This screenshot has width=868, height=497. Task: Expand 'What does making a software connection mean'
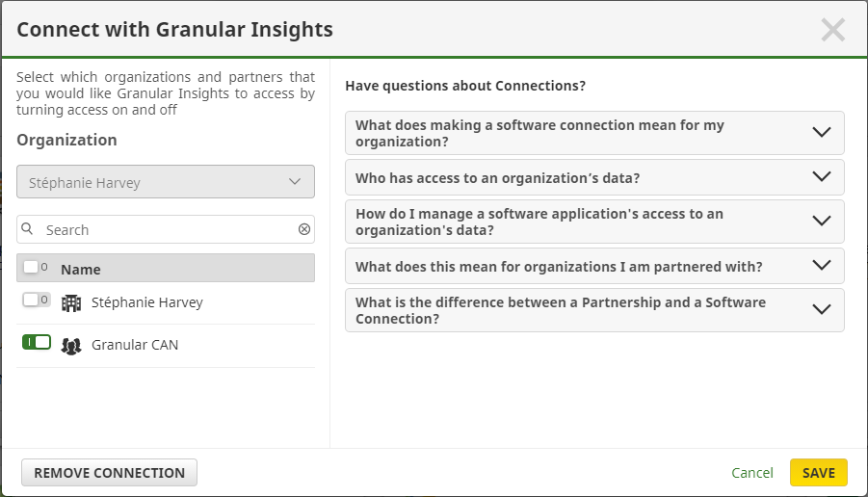point(594,133)
